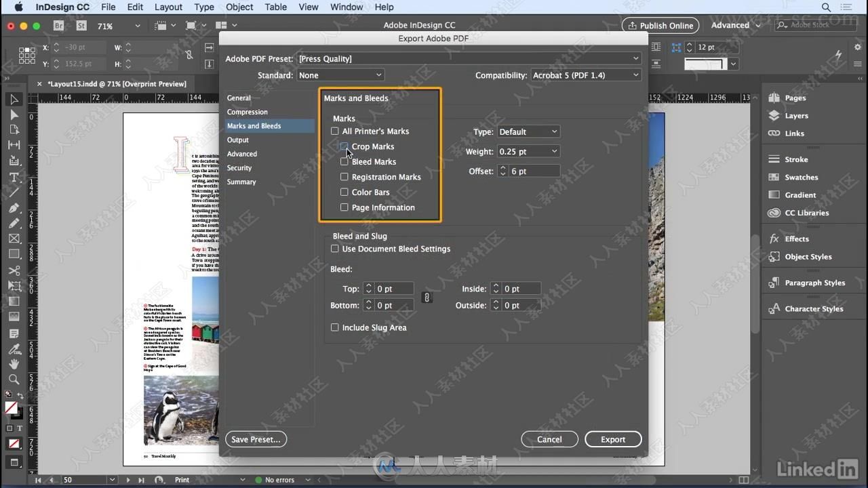This screenshot has width=868, height=488.
Task: Open the Layout menu
Action: coord(168,7)
